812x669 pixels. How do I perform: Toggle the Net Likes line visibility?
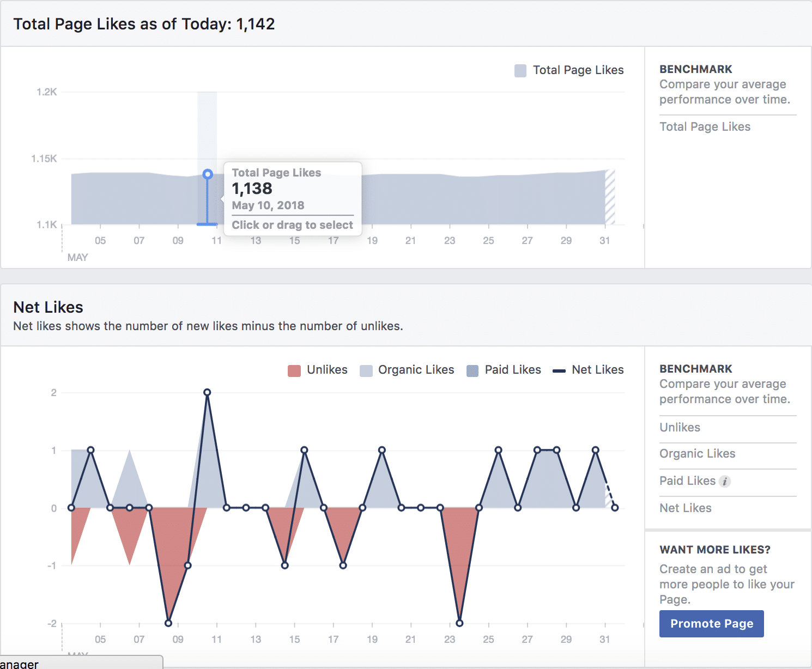[x=597, y=370]
